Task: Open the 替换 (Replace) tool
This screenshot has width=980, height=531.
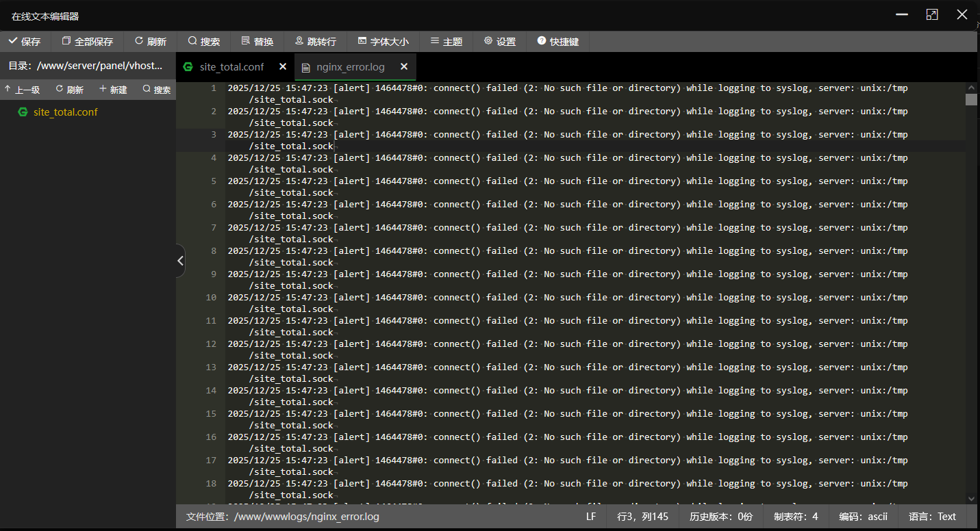Action: pyautogui.click(x=257, y=41)
